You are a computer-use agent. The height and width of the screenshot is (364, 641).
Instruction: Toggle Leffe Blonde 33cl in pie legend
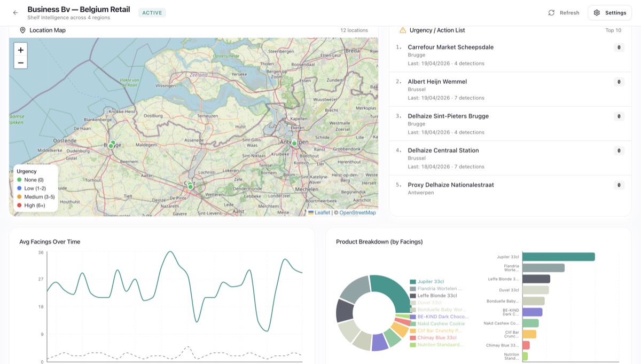click(x=433, y=296)
